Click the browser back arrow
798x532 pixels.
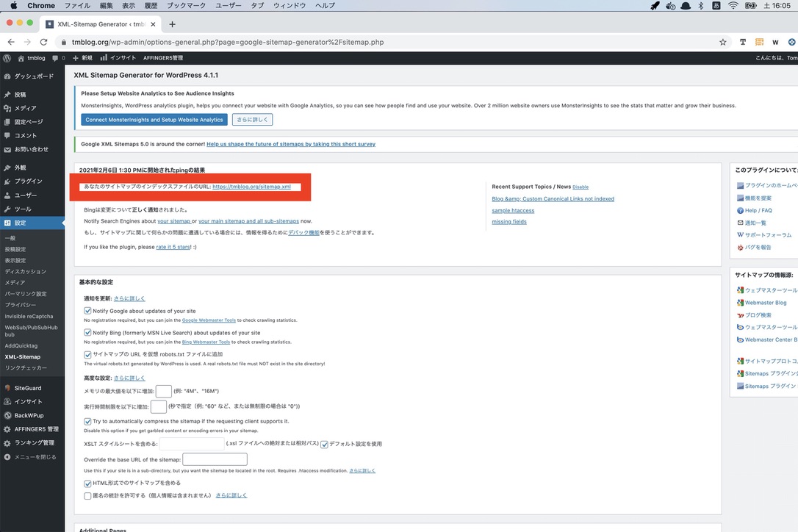point(11,43)
